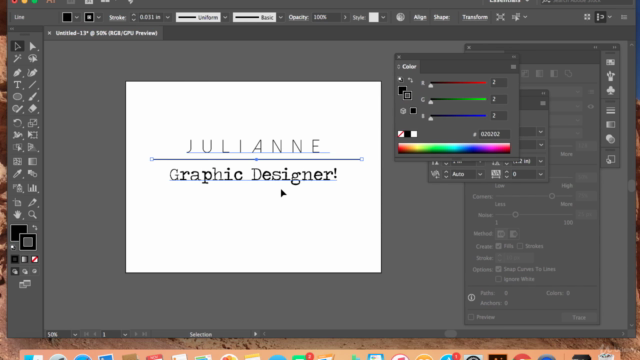Swap fill and stroke in toolbar
Image resolution: width=640 pixels, height=360 pixels.
35,227
